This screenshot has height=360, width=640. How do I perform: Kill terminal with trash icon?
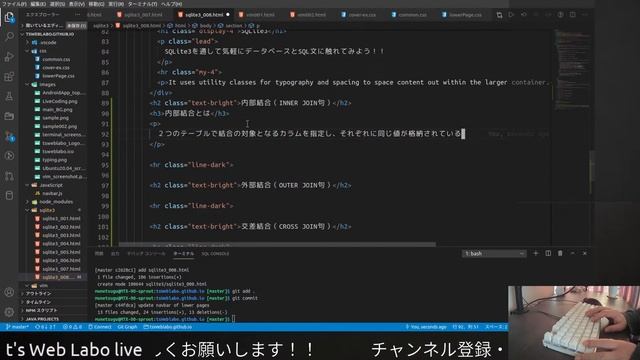[560, 253]
